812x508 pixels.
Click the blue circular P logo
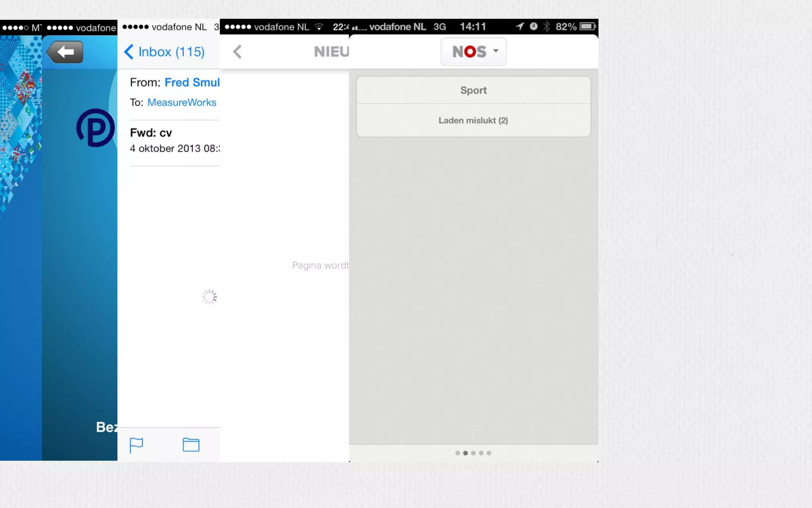(x=96, y=128)
